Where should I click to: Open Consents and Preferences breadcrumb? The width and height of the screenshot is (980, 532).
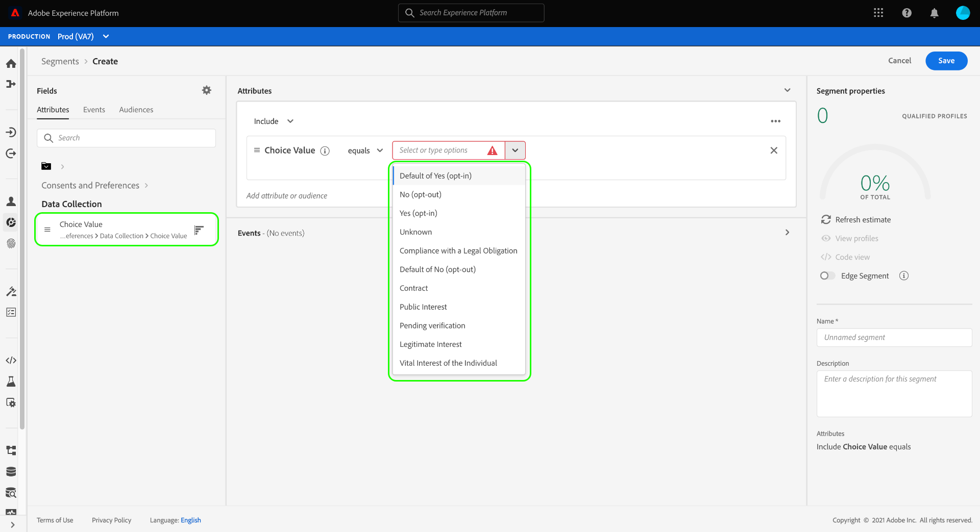[90, 185]
